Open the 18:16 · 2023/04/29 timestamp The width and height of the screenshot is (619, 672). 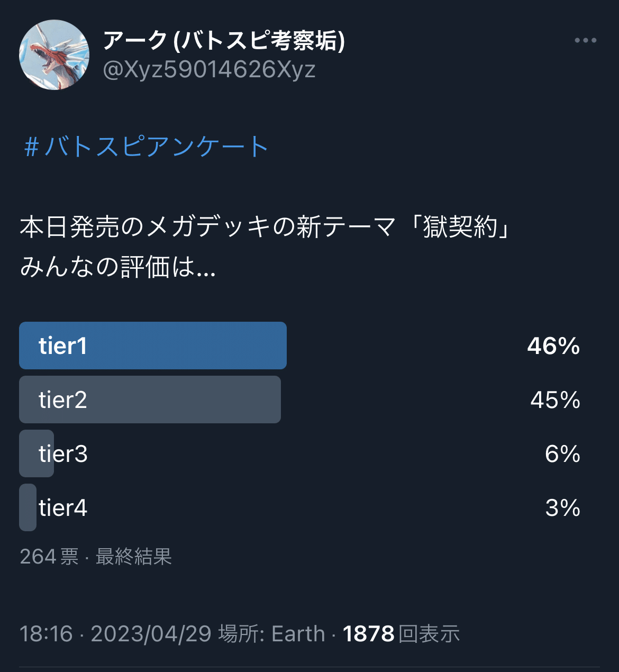[116, 634]
